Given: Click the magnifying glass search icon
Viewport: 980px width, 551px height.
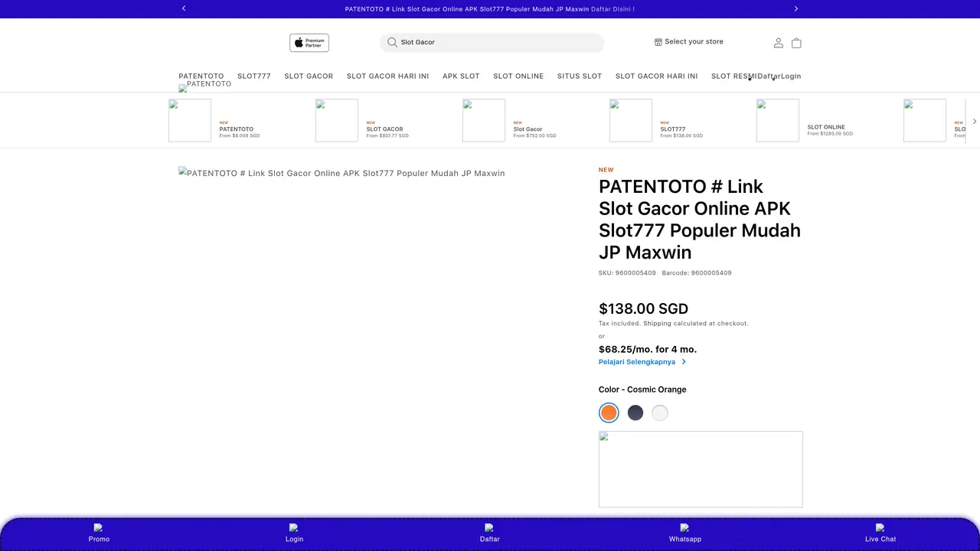Looking at the screenshot, I should point(392,42).
